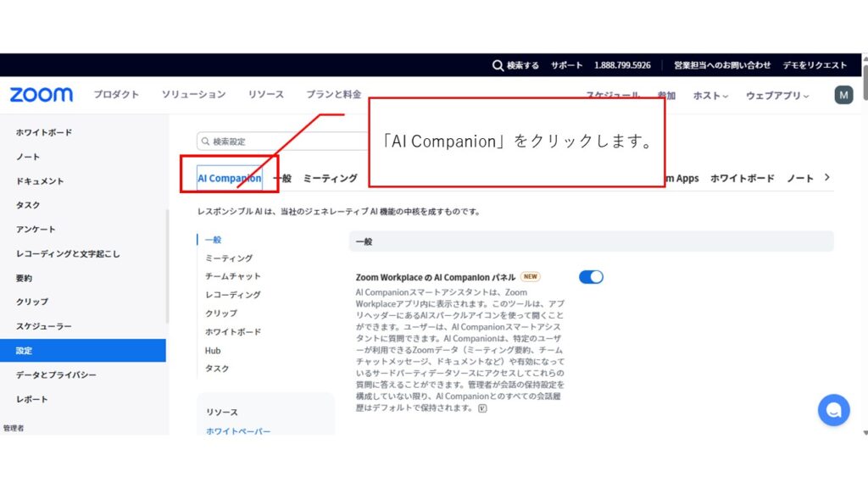
Task: Switch to the AI Companion tab
Action: [x=229, y=179]
